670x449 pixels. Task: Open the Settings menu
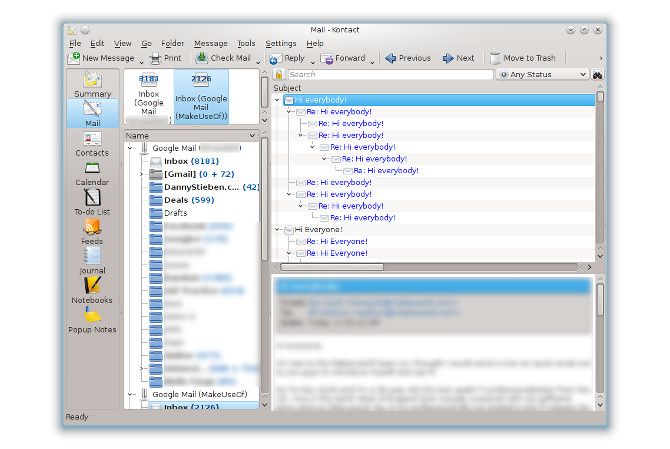tap(281, 44)
